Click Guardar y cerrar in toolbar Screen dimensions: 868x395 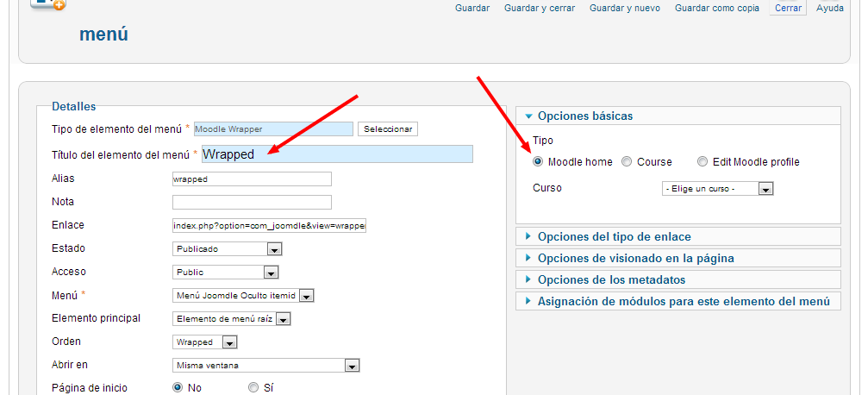pyautogui.click(x=540, y=8)
